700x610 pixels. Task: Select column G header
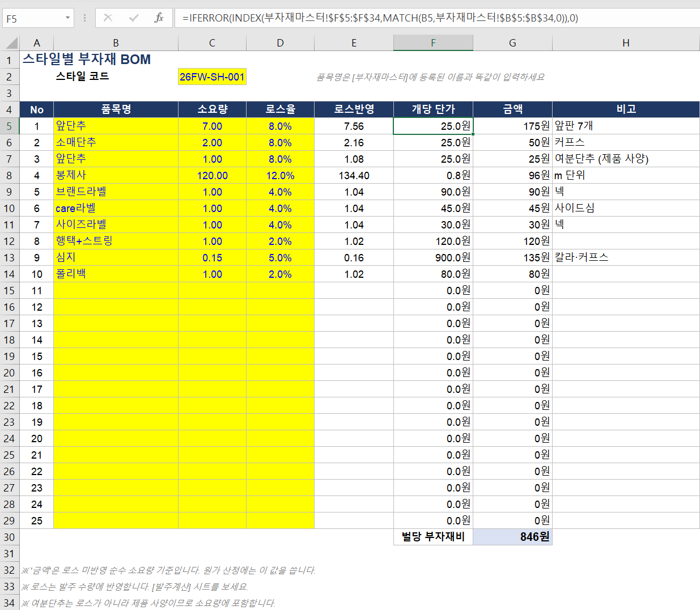[512, 43]
